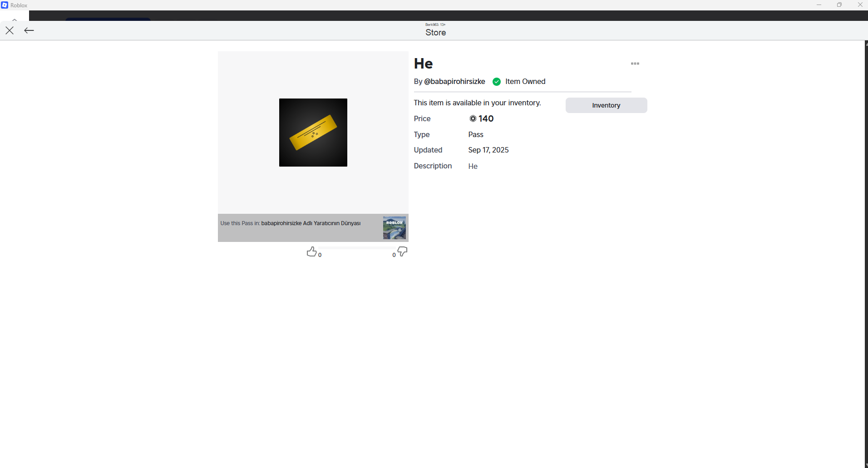
Task: Click the like/dislike vote ratio bar
Action: (356, 248)
